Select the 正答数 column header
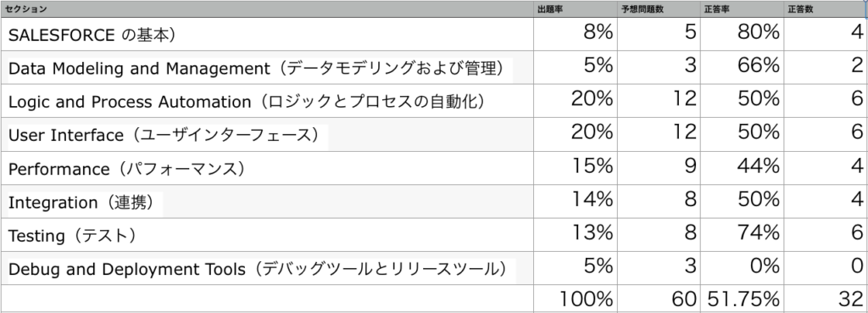868x313 pixels. tap(826, 8)
